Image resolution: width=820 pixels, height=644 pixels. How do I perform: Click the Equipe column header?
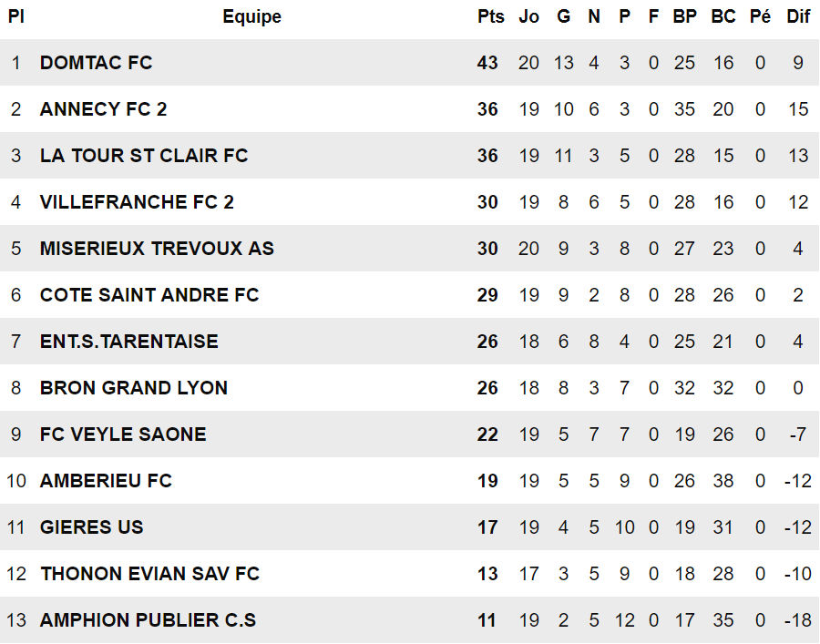coord(251,16)
